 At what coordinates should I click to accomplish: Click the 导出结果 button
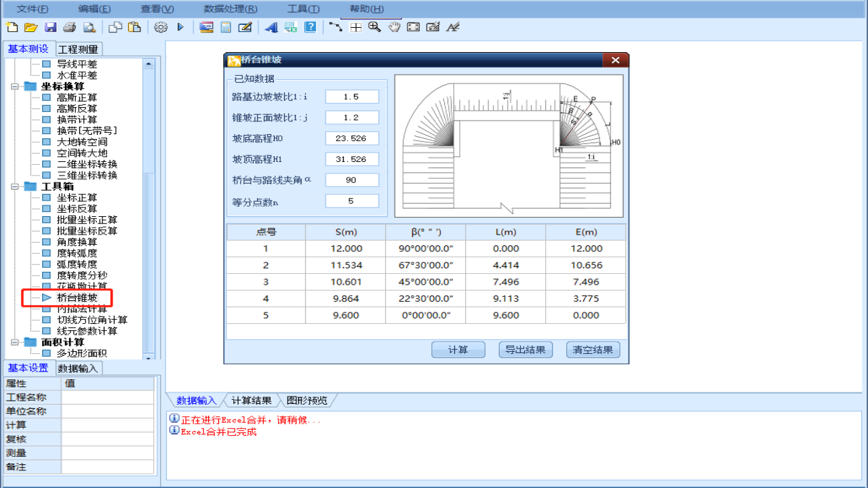525,349
